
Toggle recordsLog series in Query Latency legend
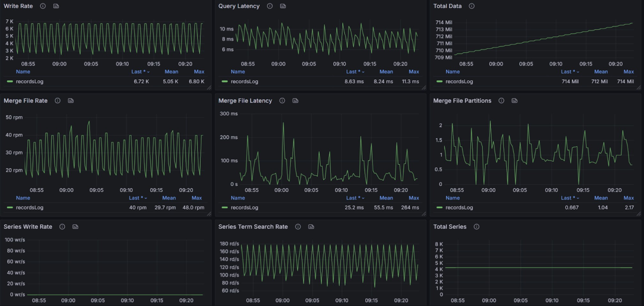(x=244, y=81)
